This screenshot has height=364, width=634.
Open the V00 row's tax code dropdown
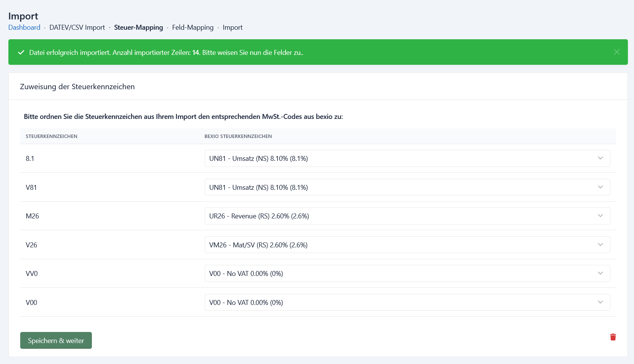(x=407, y=303)
